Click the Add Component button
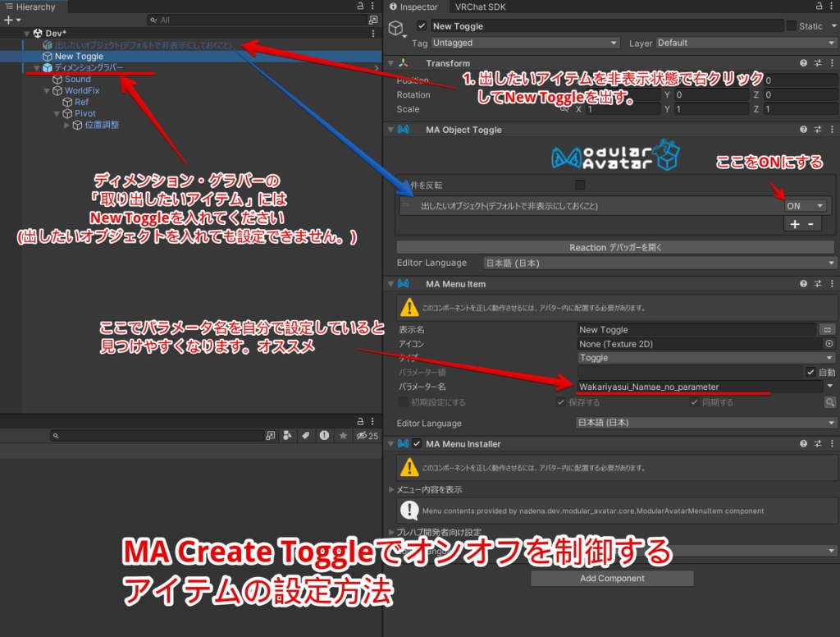840x637 pixels. (x=612, y=578)
